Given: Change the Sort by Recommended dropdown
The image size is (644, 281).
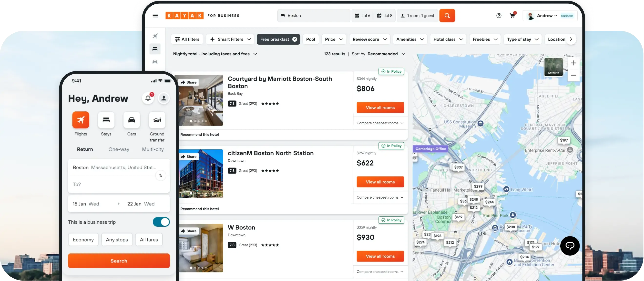Looking at the screenshot, I should coord(386,54).
